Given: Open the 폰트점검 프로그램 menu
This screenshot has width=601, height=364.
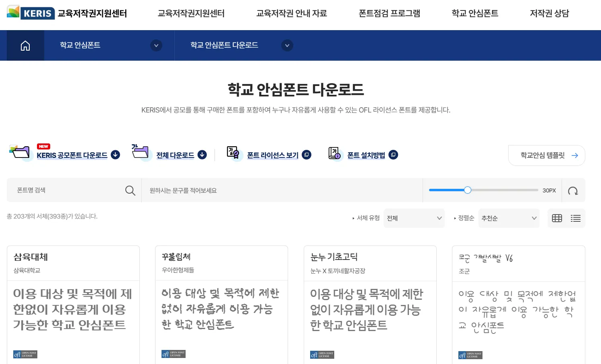Looking at the screenshot, I should coord(389,14).
